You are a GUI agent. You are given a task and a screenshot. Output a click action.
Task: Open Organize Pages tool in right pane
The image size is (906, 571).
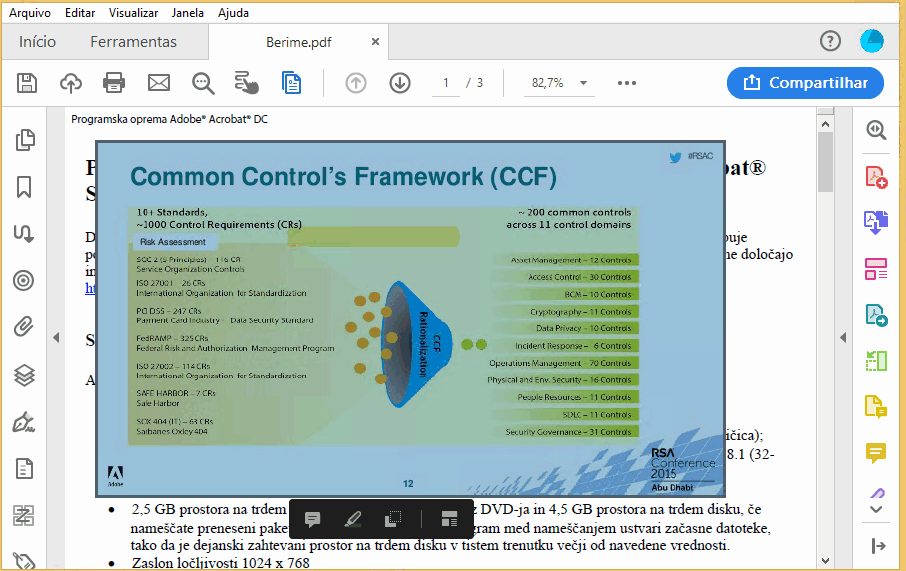coord(876,269)
